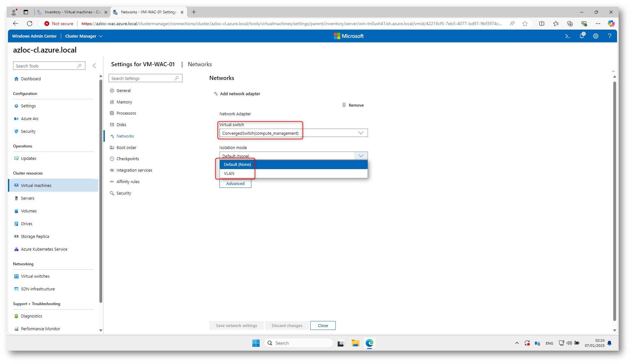
Task: Expand Cluster Manager dropdown in header
Action: coord(84,36)
